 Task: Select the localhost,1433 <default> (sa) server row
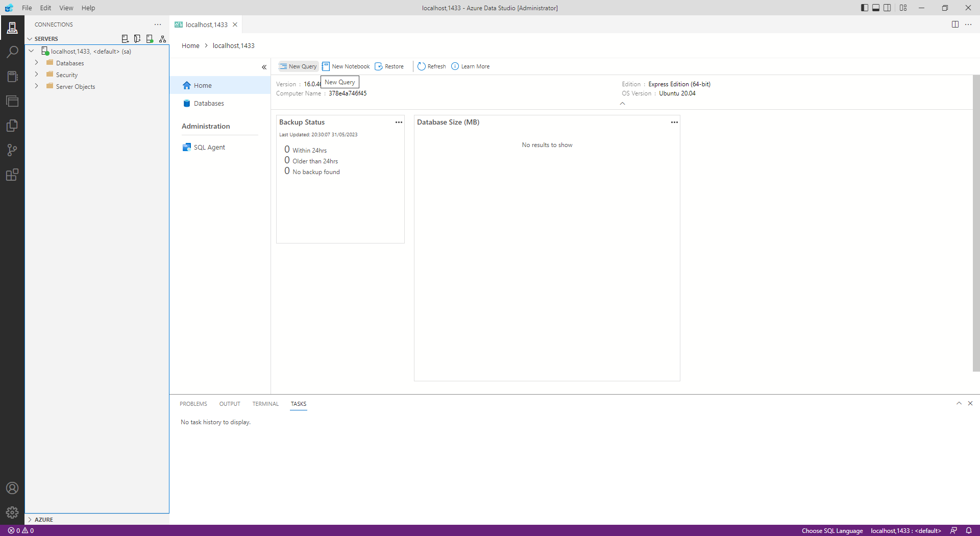[97, 51]
